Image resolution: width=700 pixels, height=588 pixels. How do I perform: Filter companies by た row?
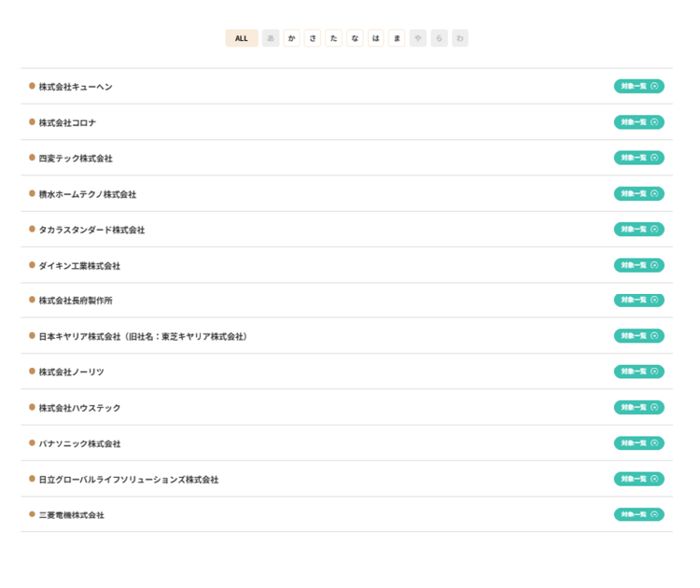(333, 38)
